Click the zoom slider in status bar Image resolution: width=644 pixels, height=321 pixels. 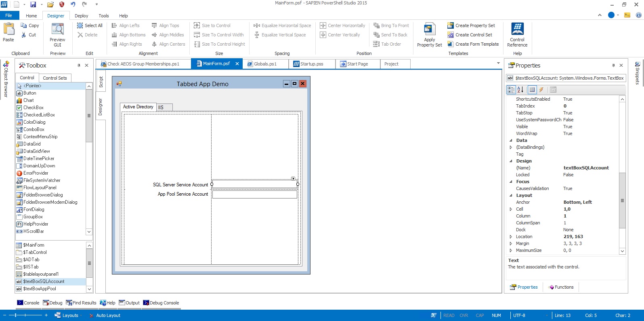25,315
